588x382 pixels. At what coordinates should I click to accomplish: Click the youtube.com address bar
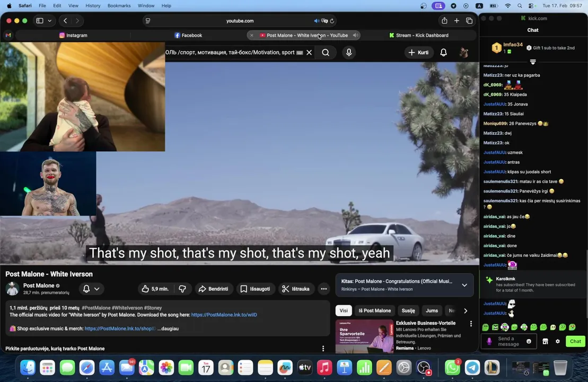click(x=240, y=21)
